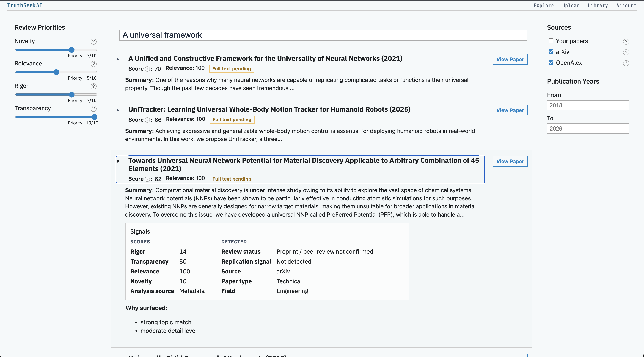
Task: Click the Replication signal 'Not detected' value
Action: (294, 262)
